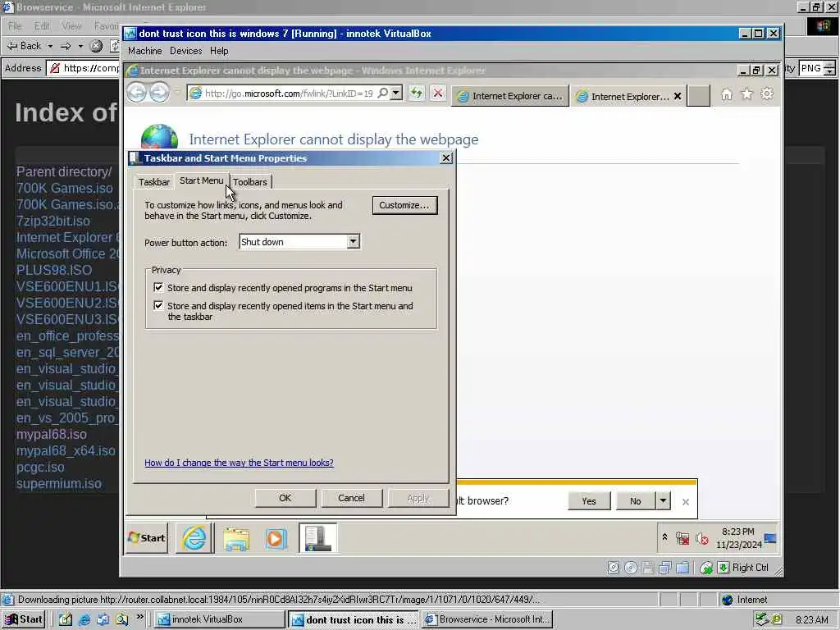This screenshot has height=630, width=840.
Task: Open IE icon in host quick launch
Action: [84, 619]
